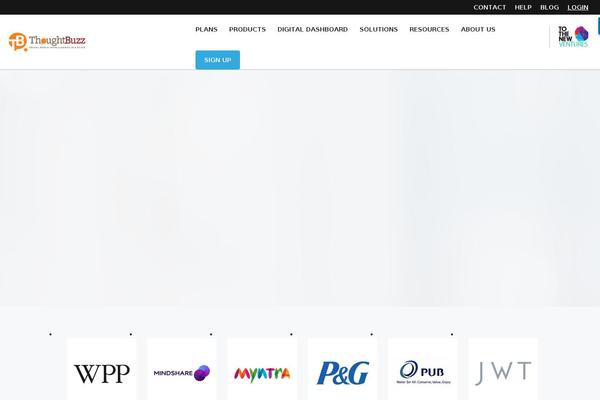Click the Login link

pos(578,7)
